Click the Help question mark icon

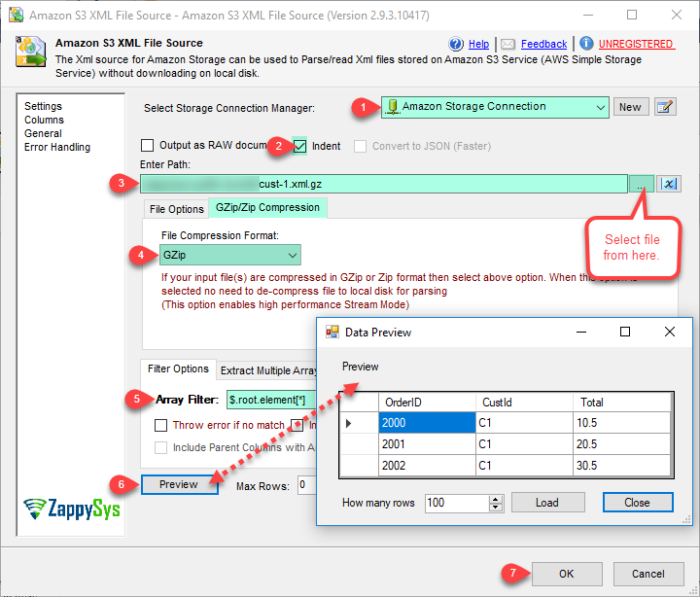click(x=456, y=44)
